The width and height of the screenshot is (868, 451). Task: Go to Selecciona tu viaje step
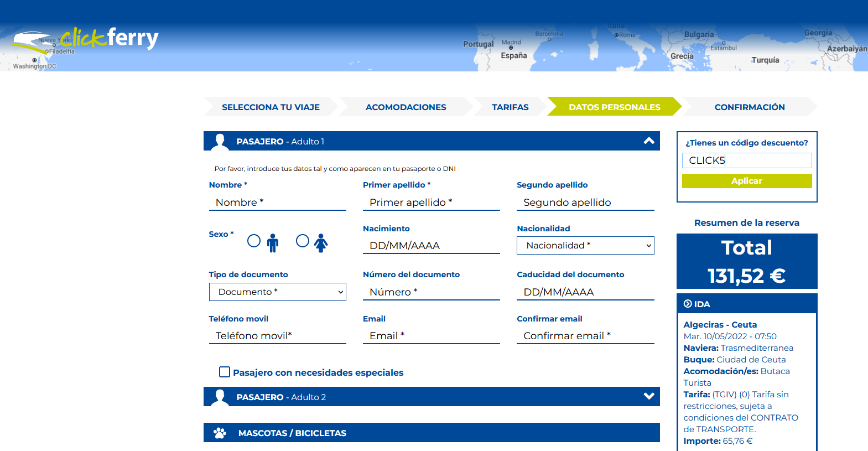pos(271,107)
